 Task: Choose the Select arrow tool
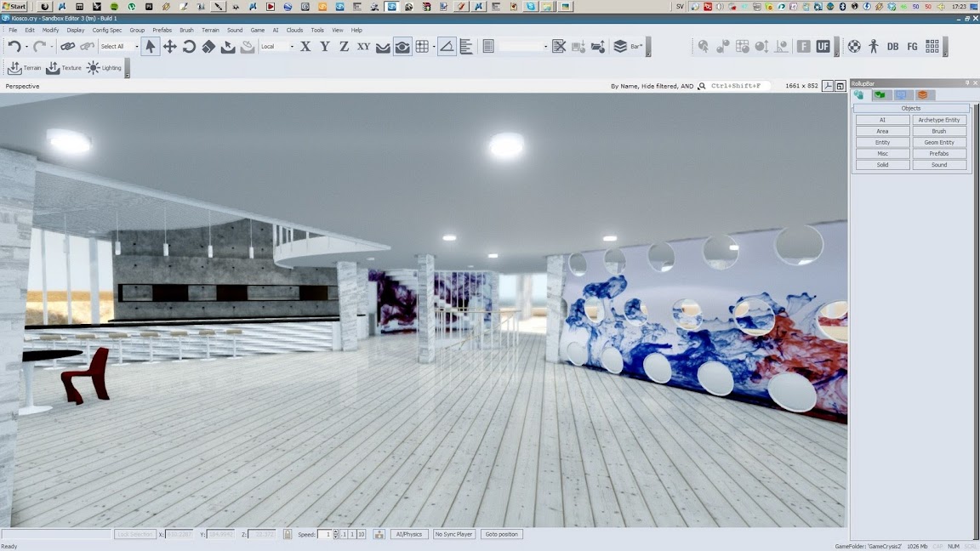tap(150, 46)
